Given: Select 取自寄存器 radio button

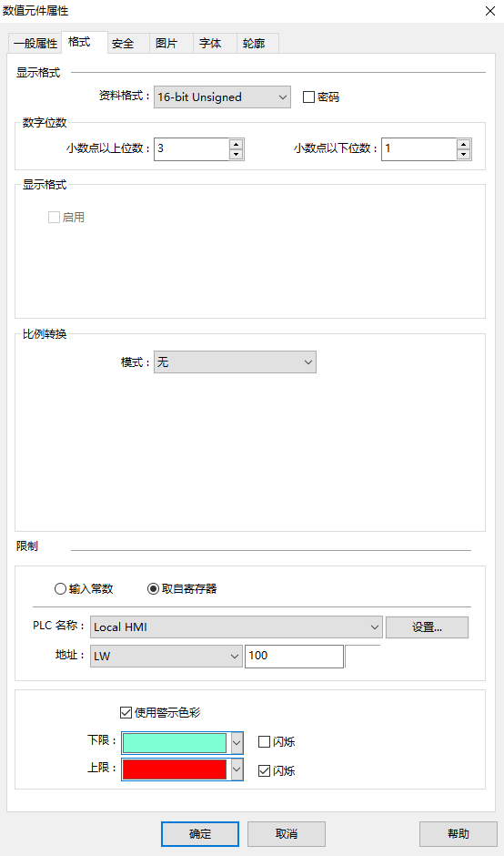Looking at the screenshot, I should (x=153, y=588).
